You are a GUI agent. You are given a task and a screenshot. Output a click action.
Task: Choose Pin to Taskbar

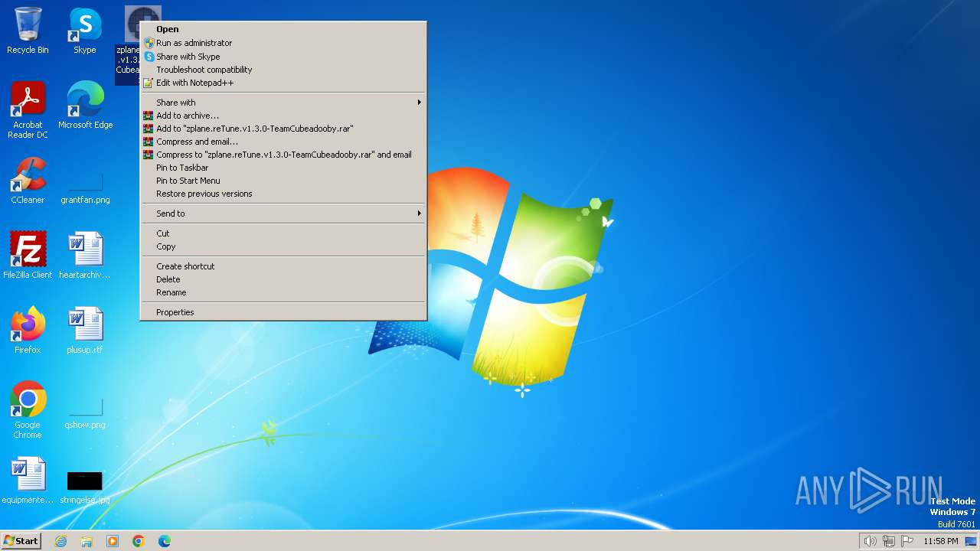click(283, 168)
